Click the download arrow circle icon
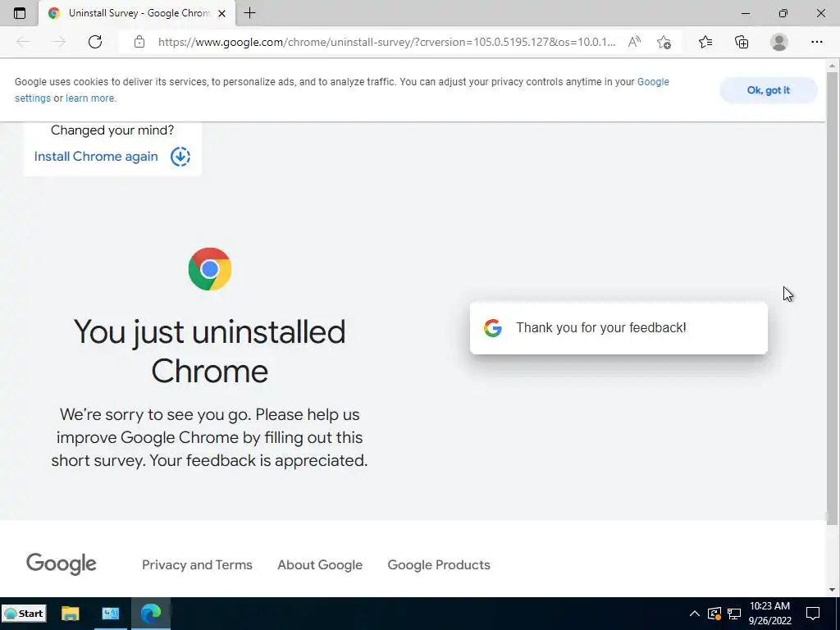Screen dimensions: 840x630 pos(180,157)
